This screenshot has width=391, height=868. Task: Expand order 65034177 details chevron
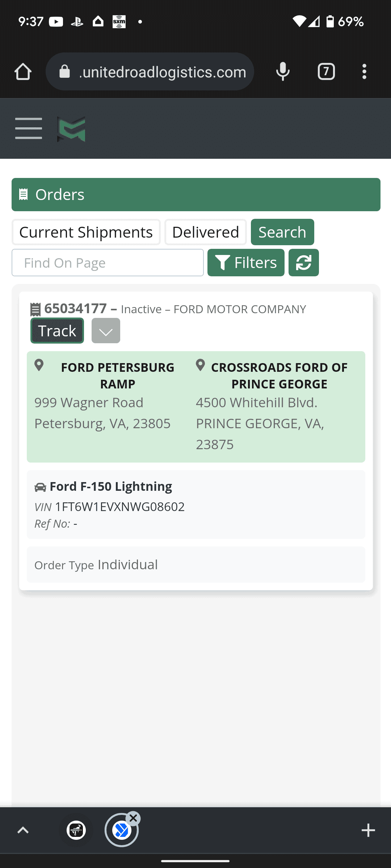pos(106,331)
